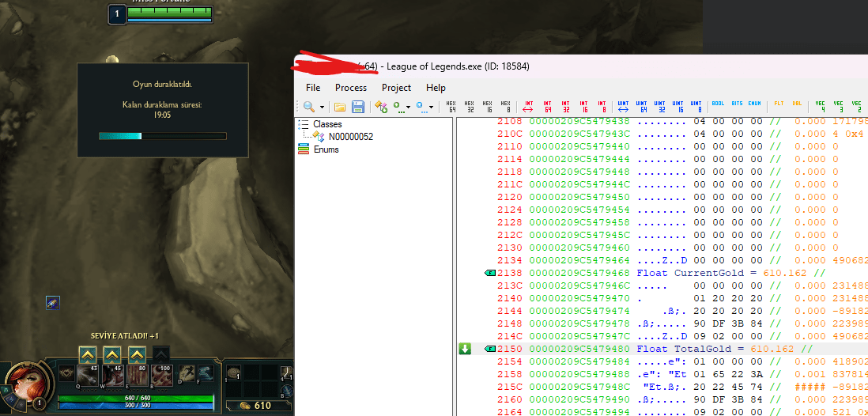The height and width of the screenshot is (416, 868).
Task: Select the BITS node type
Action: pos(737,104)
